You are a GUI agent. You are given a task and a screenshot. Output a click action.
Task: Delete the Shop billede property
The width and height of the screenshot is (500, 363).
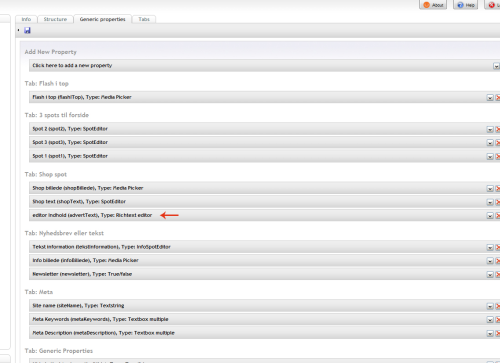point(498,189)
